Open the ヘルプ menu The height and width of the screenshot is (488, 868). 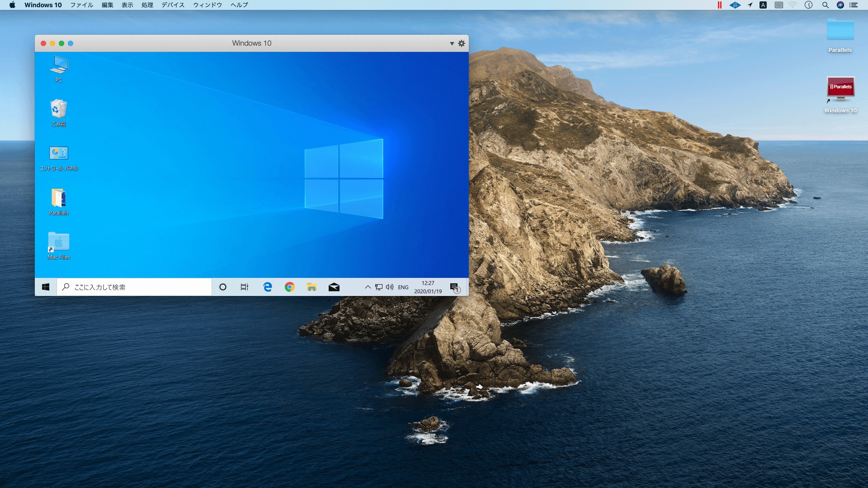pyautogui.click(x=239, y=5)
